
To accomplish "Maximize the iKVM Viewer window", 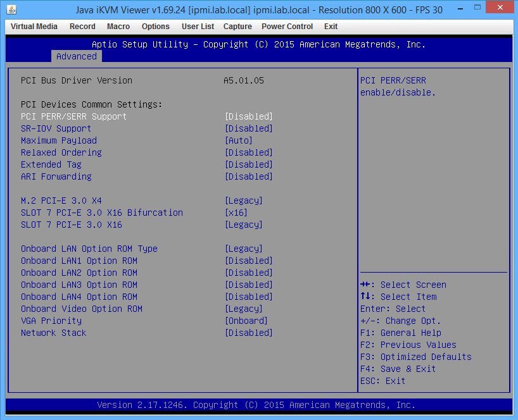I will (x=477, y=7).
